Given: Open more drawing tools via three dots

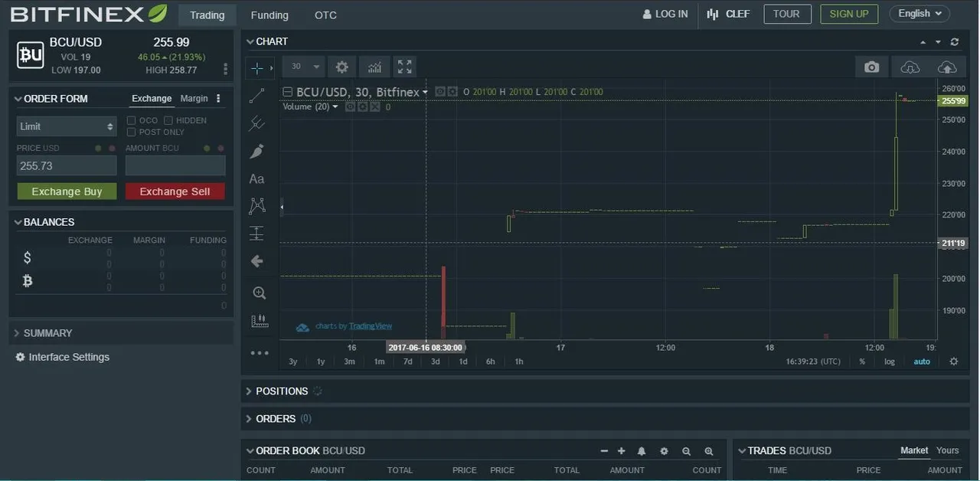Looking at the screenshot, I should pyautogui.click(x=260, y=353).
